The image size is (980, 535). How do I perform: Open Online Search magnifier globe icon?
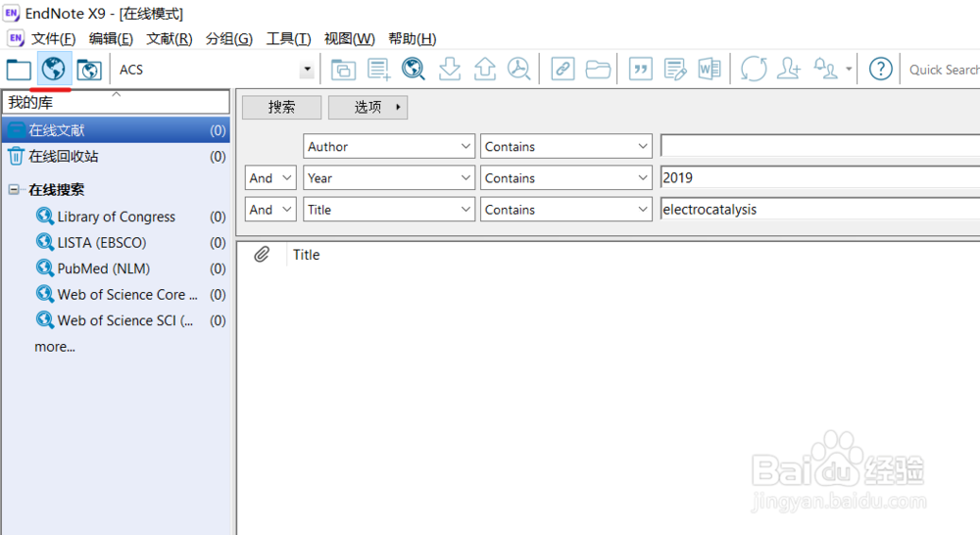tap(414, 70)
